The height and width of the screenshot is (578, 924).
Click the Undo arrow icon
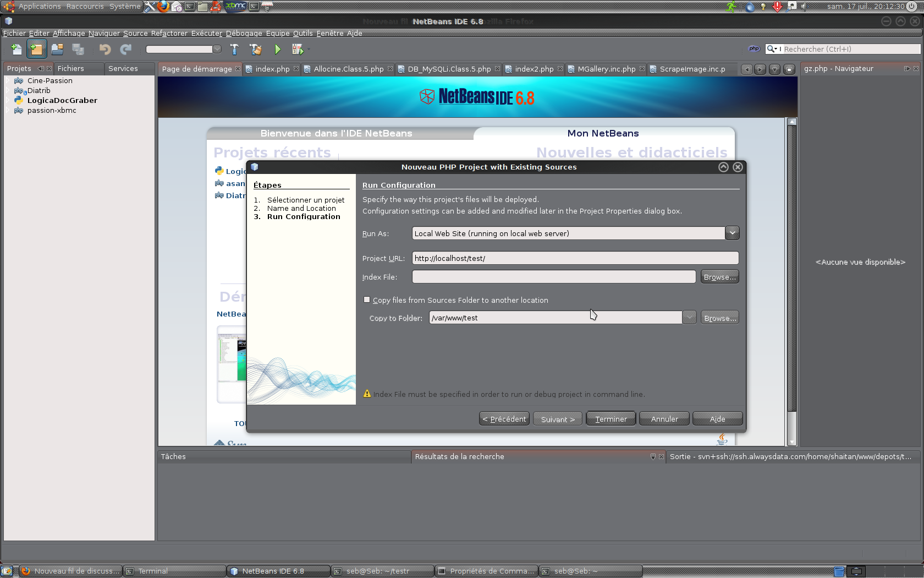tap(105, 49)
